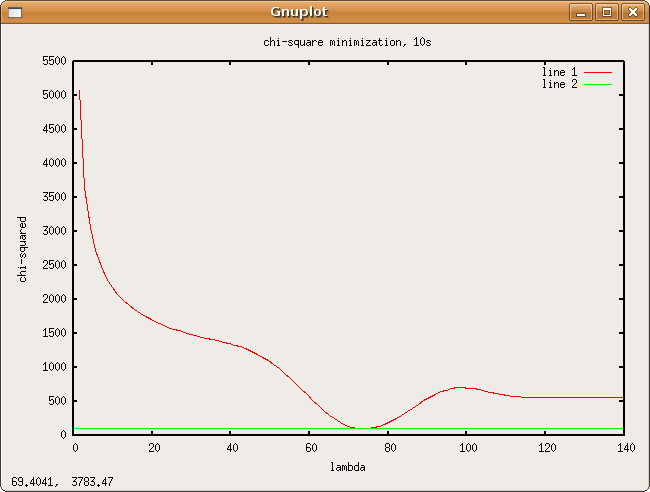This screenshot has height=492, width=650.
Task: Close the Gnuplot window
Action: [x=631, y=12]
